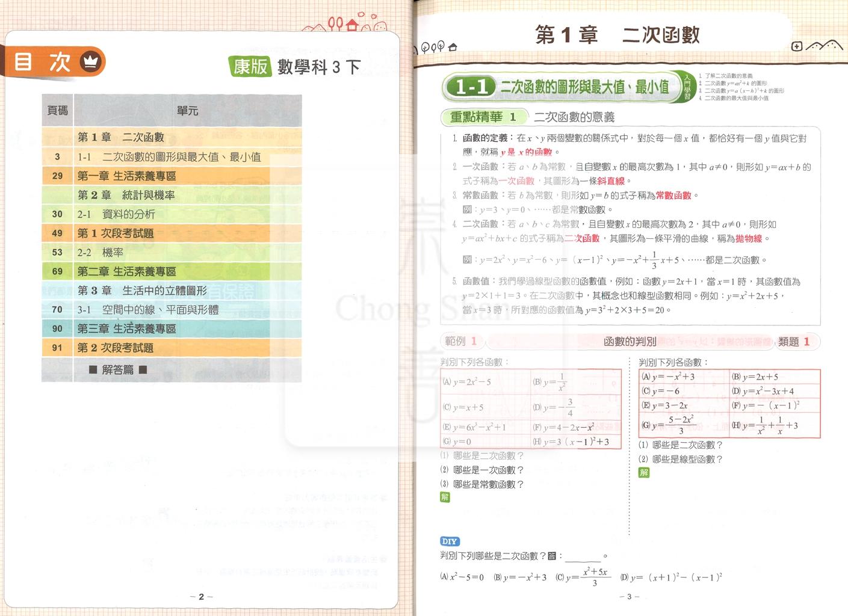Click the red term 拋物線
This screenshot has width=848, height=616.
[749, 239]
